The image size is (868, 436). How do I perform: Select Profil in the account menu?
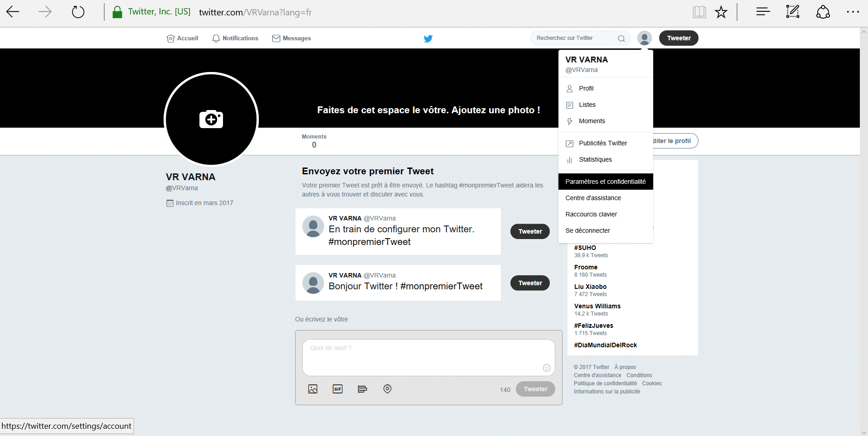pos(606,88)
